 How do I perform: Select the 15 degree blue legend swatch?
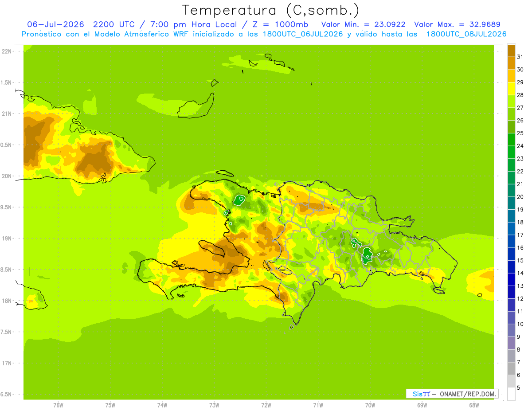pos(511,254)
